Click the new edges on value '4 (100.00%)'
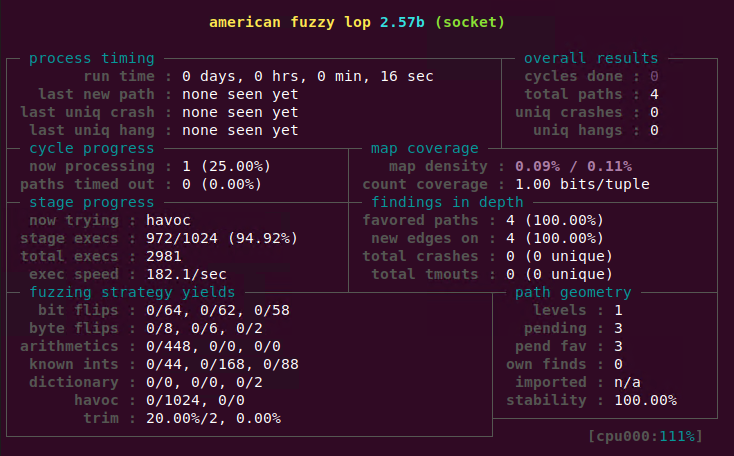Viewport: 734px width, 456px height. (x=555, y=239)
